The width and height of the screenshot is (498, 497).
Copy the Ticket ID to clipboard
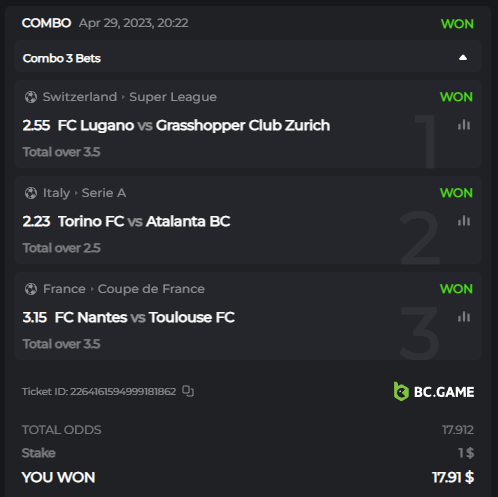pos(188,391)
